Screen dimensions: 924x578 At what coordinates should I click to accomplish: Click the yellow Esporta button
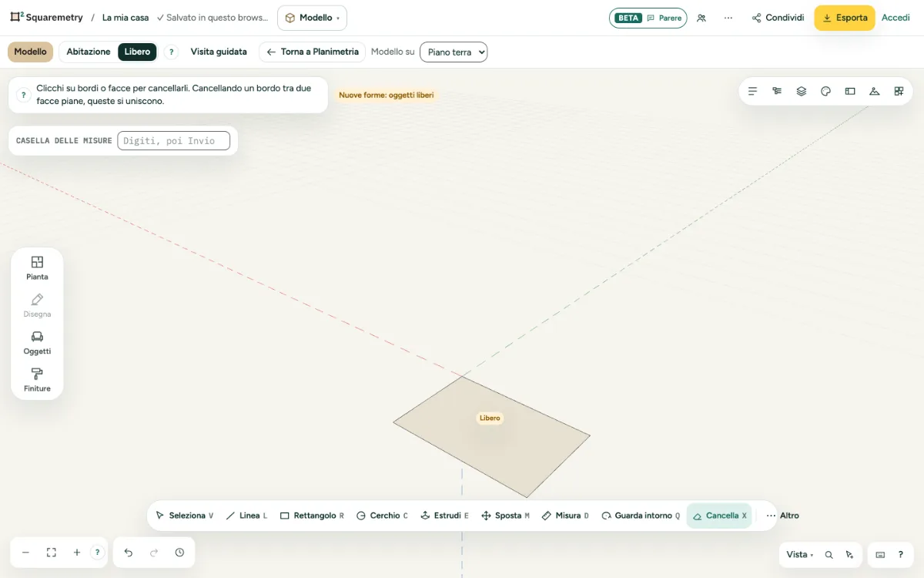coord(845,18)
